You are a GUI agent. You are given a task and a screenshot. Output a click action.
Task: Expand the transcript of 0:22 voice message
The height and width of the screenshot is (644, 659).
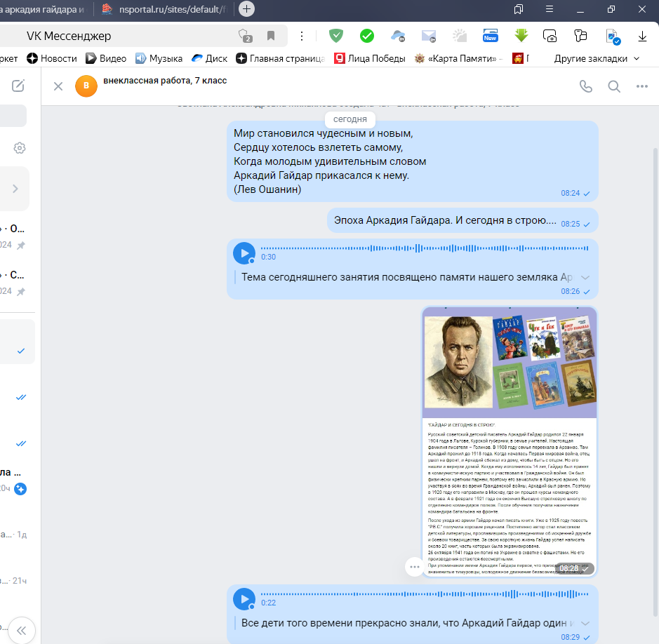pyautogui.click(x=585, y=623)
